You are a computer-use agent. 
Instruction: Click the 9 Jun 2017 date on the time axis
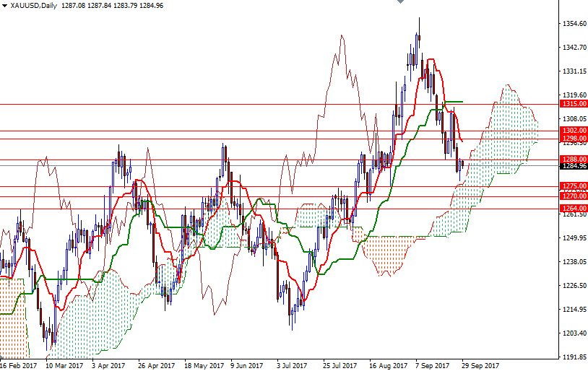point(246,365)
